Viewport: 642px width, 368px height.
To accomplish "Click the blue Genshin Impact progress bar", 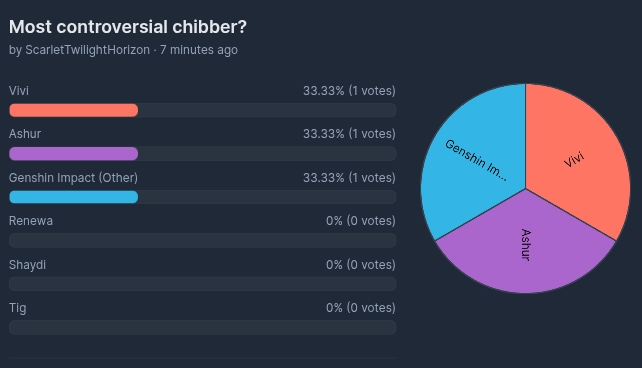I will pos(74,197).
